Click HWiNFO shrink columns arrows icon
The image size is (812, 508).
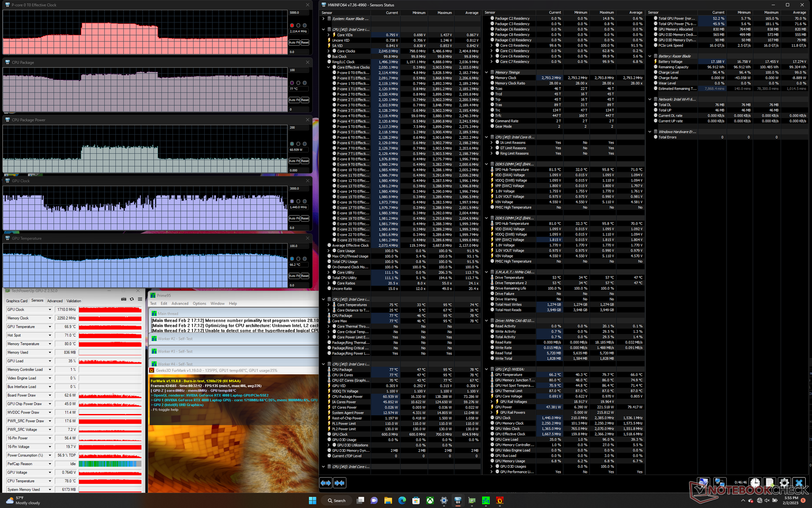point(340,483)
